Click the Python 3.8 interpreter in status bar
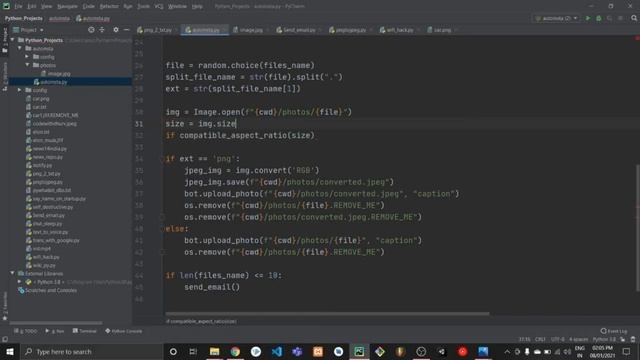The height and width of the screenshot is (360, 640). pos(604,339)
